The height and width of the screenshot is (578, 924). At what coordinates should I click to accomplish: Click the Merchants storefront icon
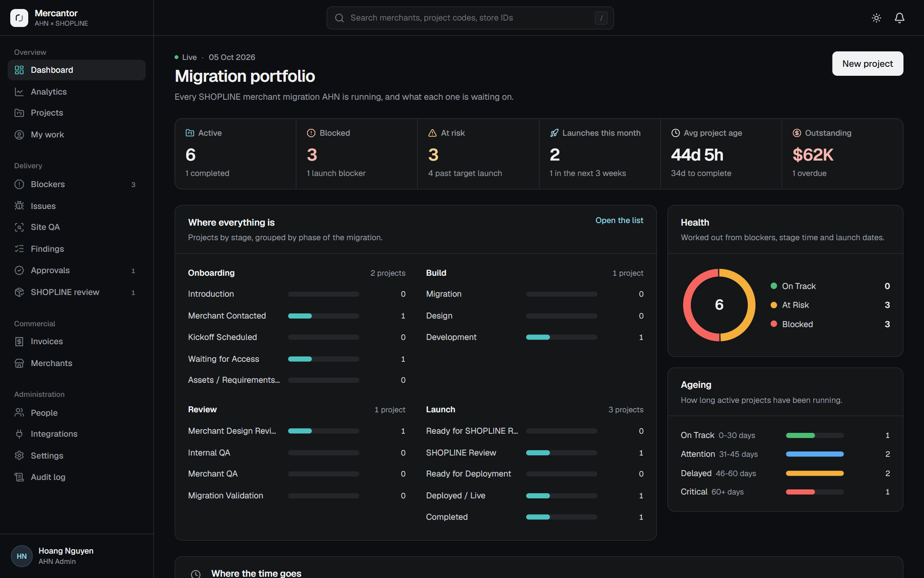[x=19, y=363]
